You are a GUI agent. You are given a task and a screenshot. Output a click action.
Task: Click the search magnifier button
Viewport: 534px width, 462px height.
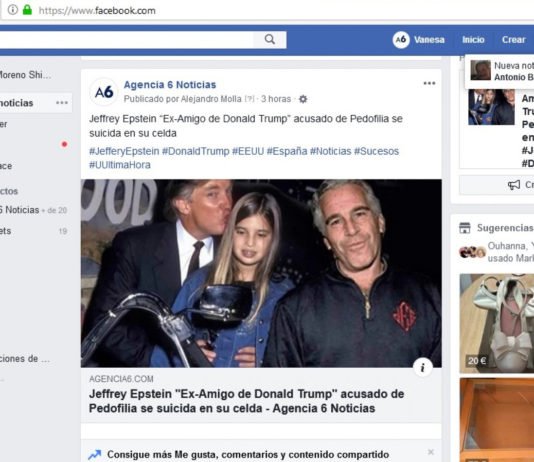[270, 39]
